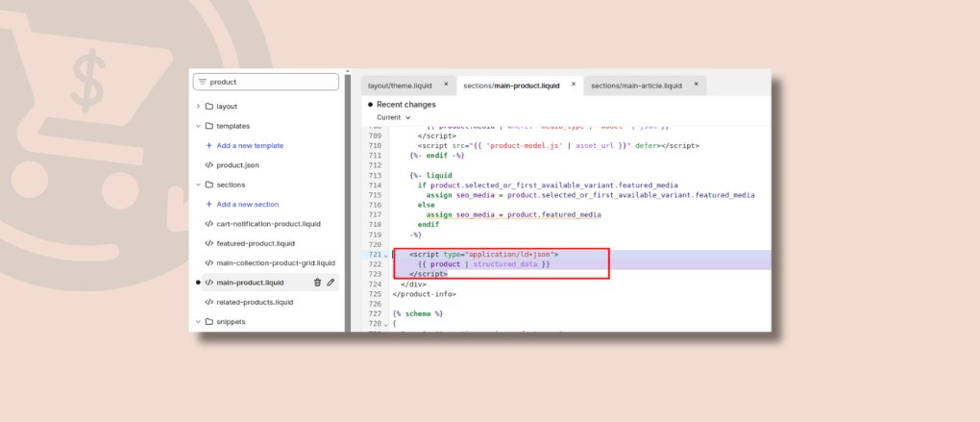Collapse the templates folder chevron
The width and height of the screenshot is (980, 422).
198,126
